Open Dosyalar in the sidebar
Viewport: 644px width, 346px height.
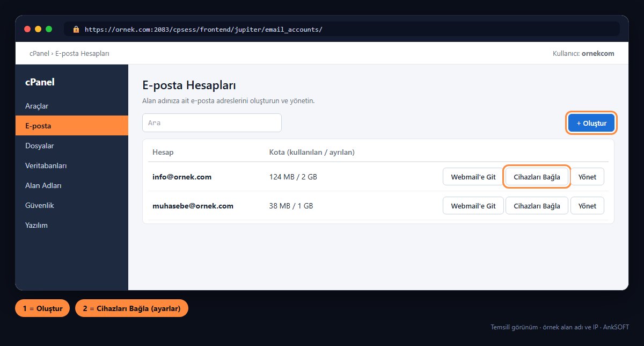(x=71, y=146)
